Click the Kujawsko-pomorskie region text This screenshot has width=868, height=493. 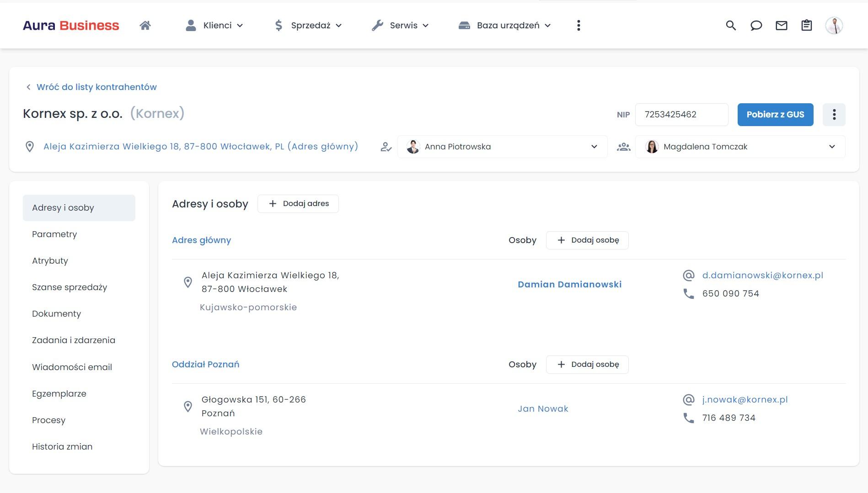tap(248, 307)
